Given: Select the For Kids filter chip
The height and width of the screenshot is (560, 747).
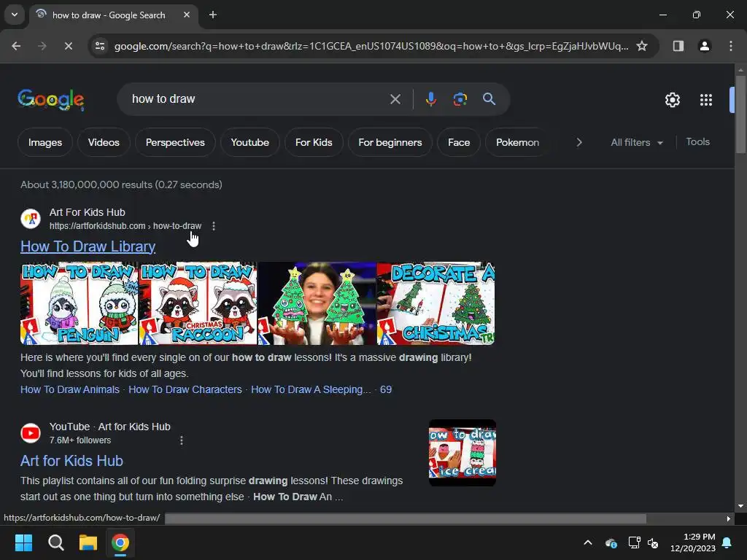Looking at the screenshot, I should pyautogui.click(x=314, y=142).
